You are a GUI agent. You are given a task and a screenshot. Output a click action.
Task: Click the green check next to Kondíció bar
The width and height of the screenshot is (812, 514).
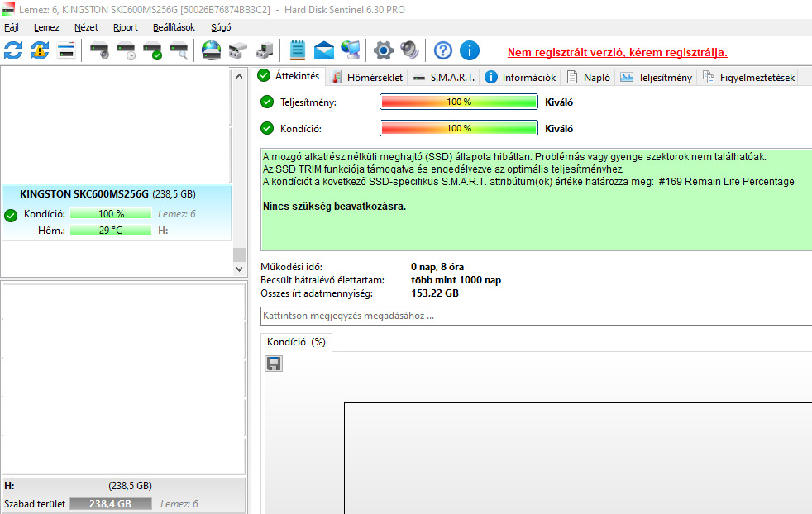click(267, 128)
